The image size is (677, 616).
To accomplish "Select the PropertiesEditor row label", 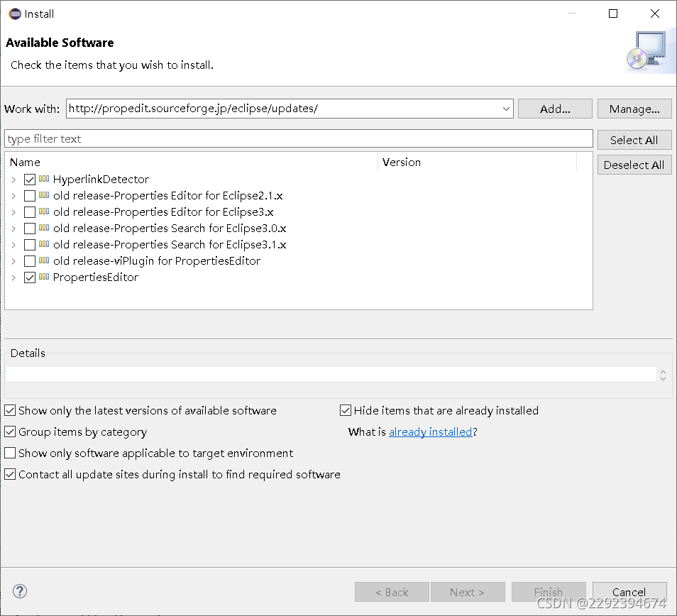I will tap(95, 277).
